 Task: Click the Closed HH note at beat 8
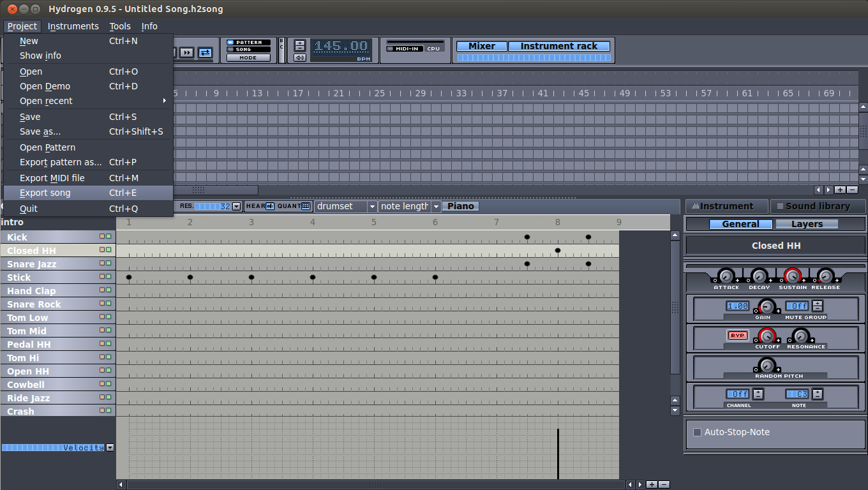click(x=558, y=250)
